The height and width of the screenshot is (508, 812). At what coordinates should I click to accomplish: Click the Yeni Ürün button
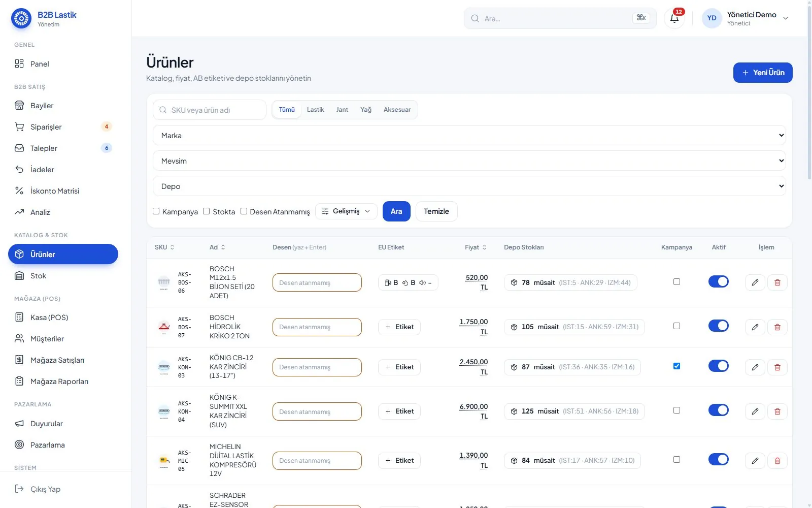763,73
